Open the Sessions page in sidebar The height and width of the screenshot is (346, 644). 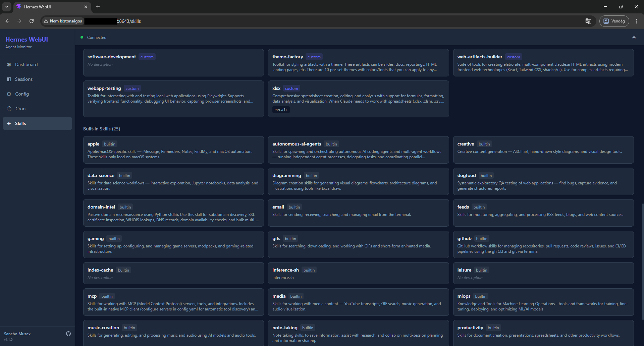[x=37, y=79]
